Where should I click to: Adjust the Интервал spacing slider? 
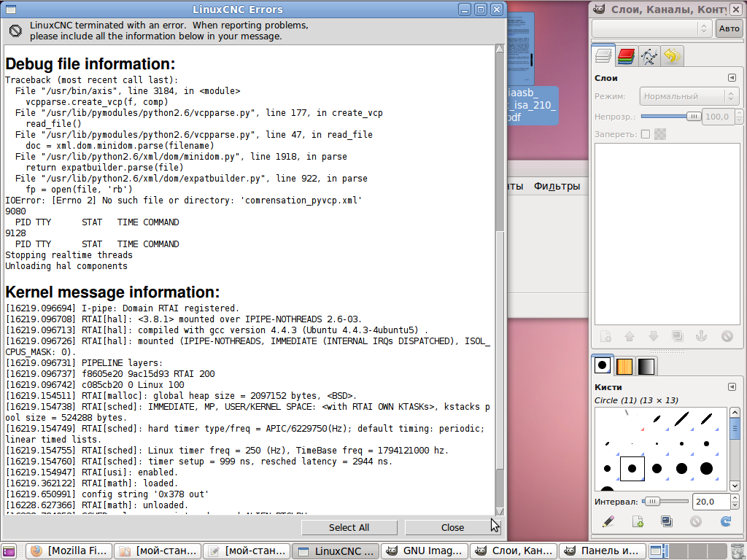pos(665,502)
